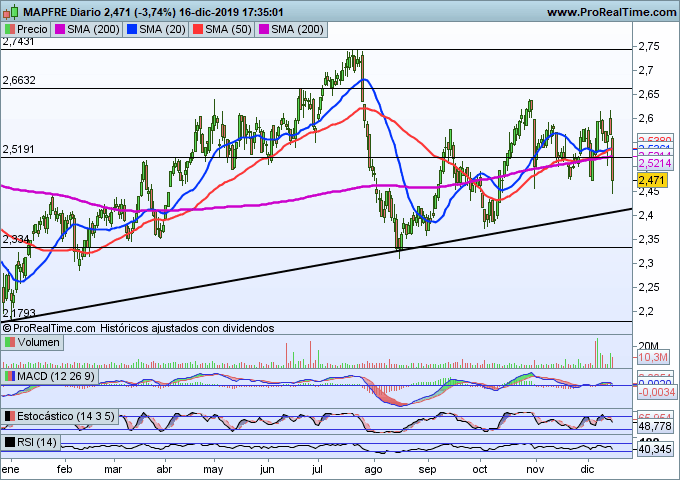Image resolution: width=680 pixels, height=480 pixels.
Task: Click the magenta swatch of SMA (200) after SMA (50)
Action: point(264,29)
